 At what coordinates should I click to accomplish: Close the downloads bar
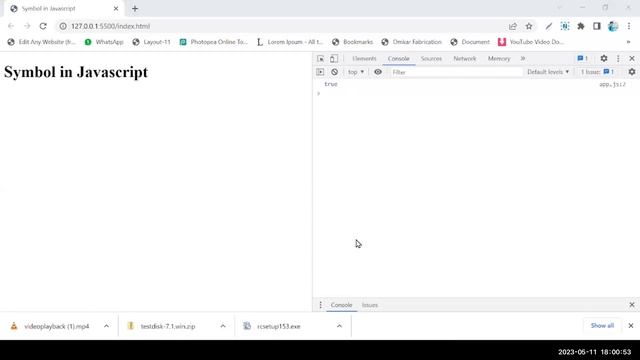coord(631,326)
